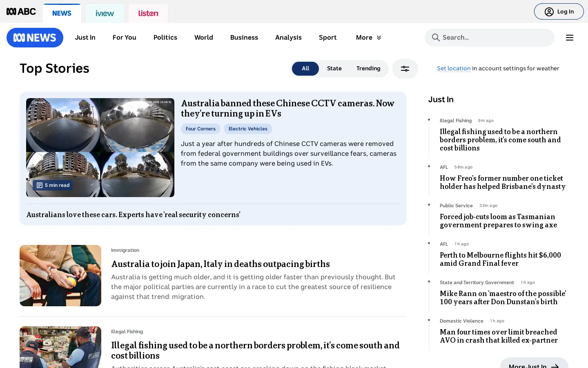The width and height of the screenshot is (588, 368).
Task: Open the ABC News home logo
Action: [35, 38]
